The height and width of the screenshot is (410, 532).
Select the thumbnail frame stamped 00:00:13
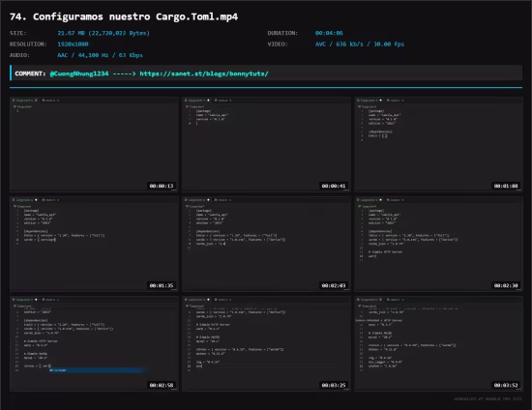point(94,144)
